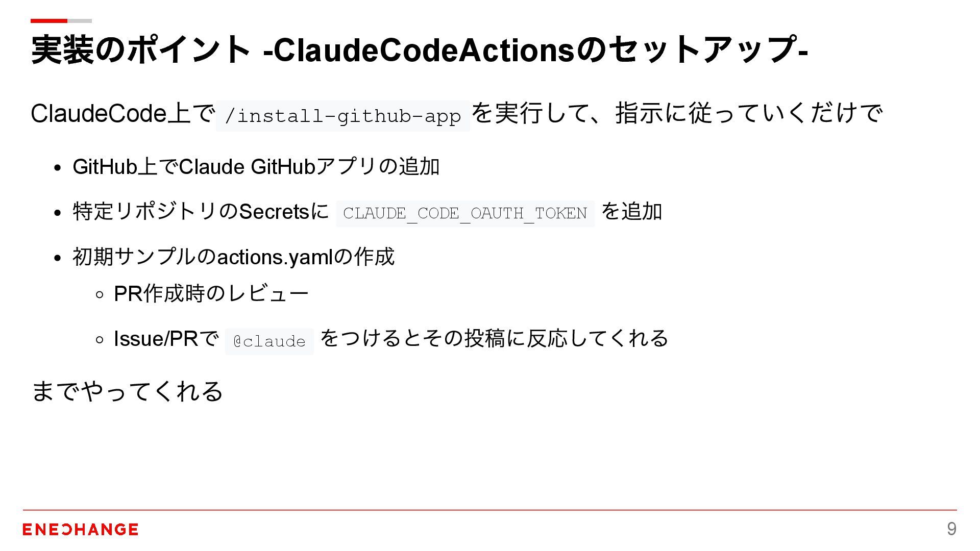Click the ENECHANGE logo in the footer
The width and height of the screenshot is (980, 551).
[80, 530]
